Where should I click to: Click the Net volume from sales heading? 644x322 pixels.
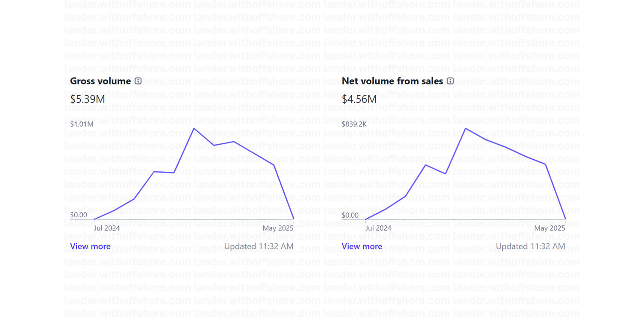coord(392,81)
